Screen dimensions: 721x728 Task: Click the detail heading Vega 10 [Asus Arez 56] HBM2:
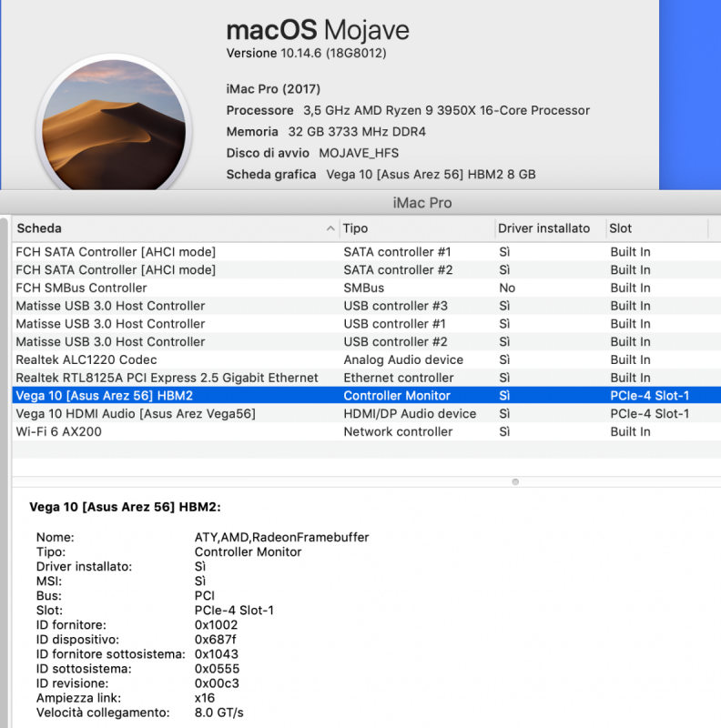point(125,507)
